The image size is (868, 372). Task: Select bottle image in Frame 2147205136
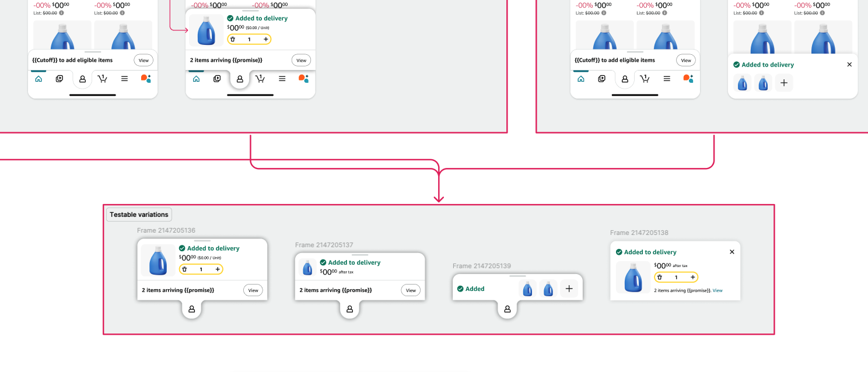tap(158, 260)
